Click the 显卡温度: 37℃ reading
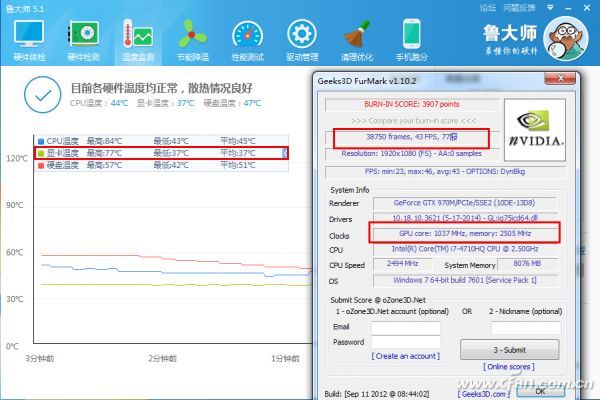Viewport: 600px width, 400px height. coord(166,103)
